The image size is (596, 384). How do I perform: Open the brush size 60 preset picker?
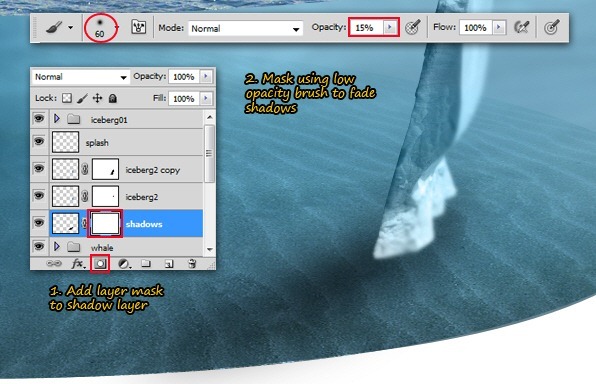pyautogui.click(x=100, y=28)
